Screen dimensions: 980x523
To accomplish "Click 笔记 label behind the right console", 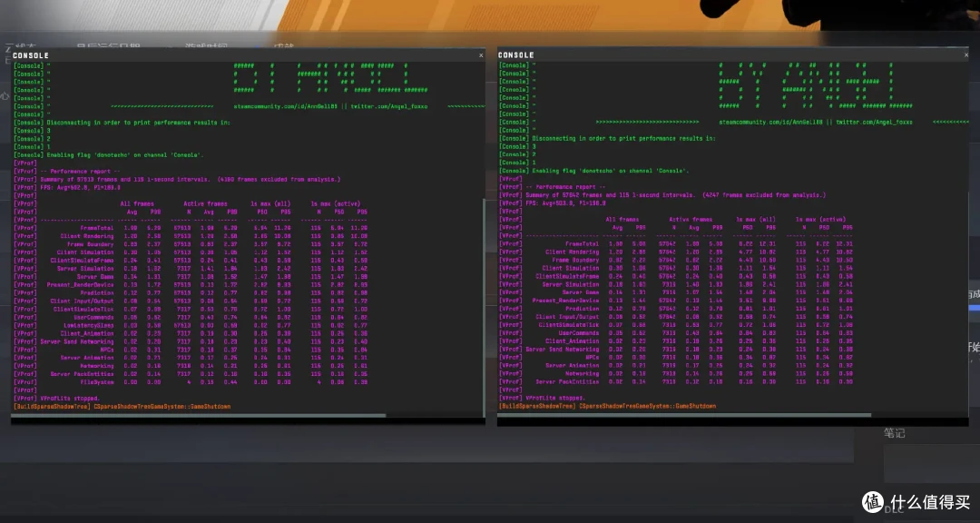I will tap(895, 433).
